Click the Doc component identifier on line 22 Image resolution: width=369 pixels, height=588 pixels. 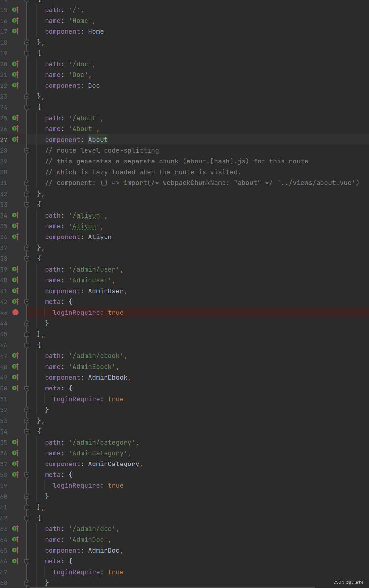[94, 86]
